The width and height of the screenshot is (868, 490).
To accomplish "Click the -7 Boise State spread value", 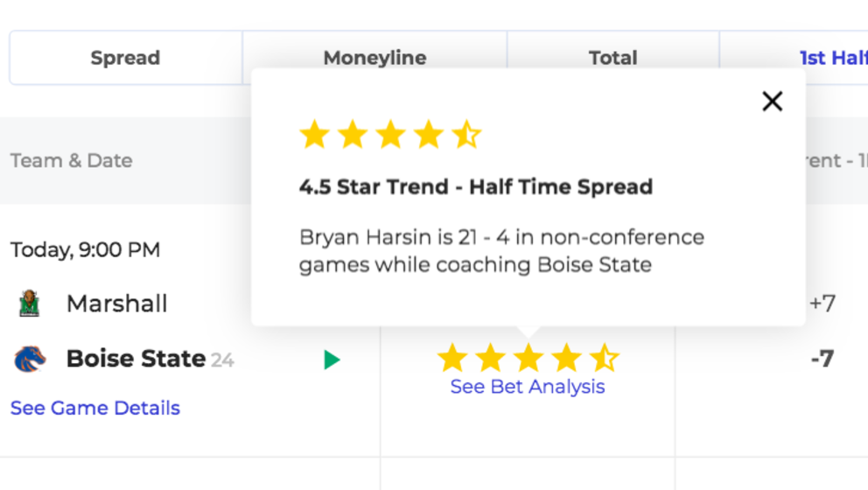I will 822,359.
